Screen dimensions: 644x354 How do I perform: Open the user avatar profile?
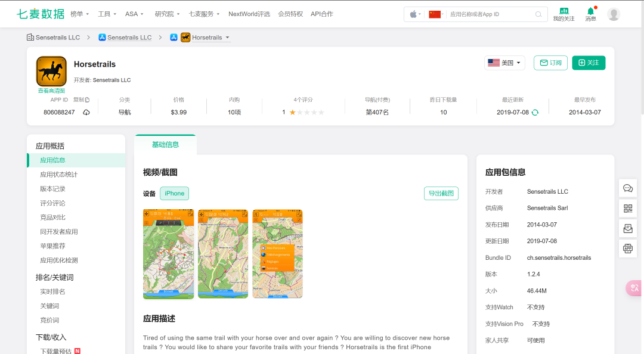tap(614, 14)
